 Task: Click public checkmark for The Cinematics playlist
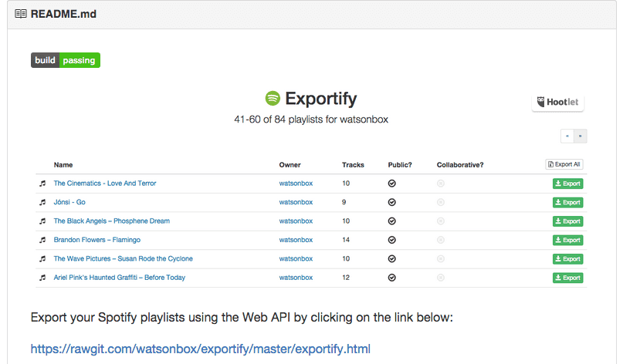(x=391, y=184)
